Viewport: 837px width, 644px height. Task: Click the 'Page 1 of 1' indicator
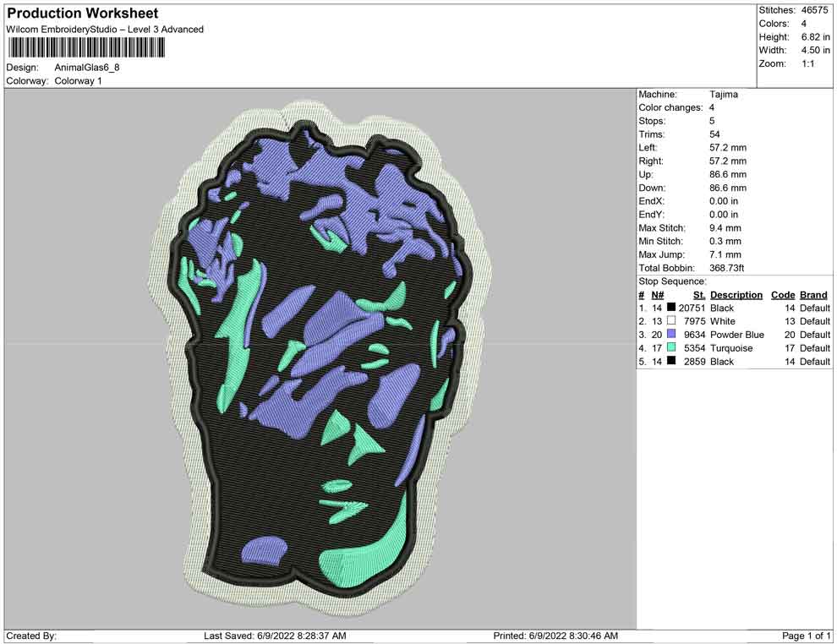[806, 636]
